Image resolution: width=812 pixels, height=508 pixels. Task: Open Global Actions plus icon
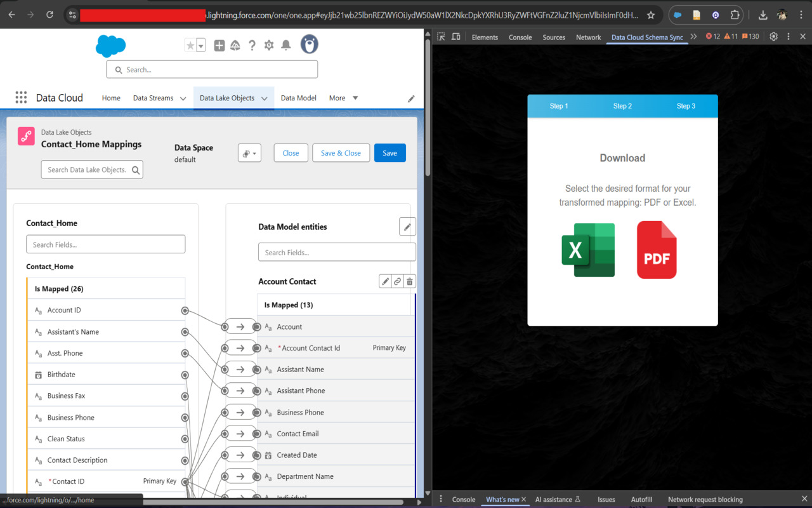coord(219,45)
